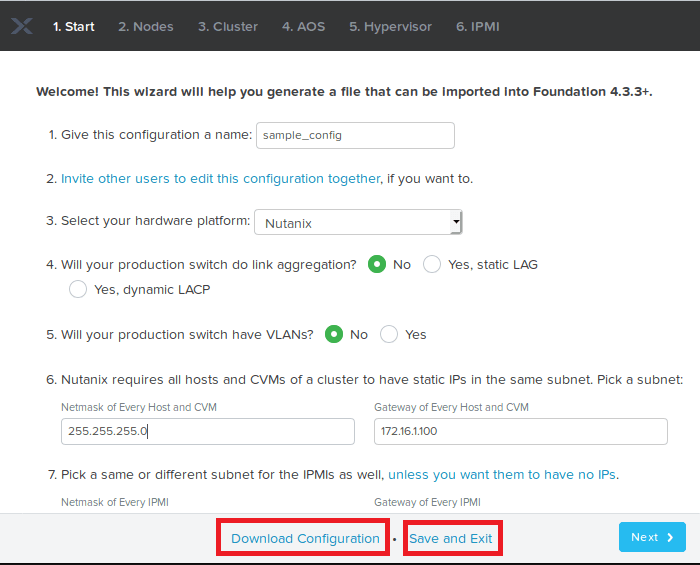Viewport: 700px width, 565px height.
Task: Click Save and Exit
Action: click(451, 538)
